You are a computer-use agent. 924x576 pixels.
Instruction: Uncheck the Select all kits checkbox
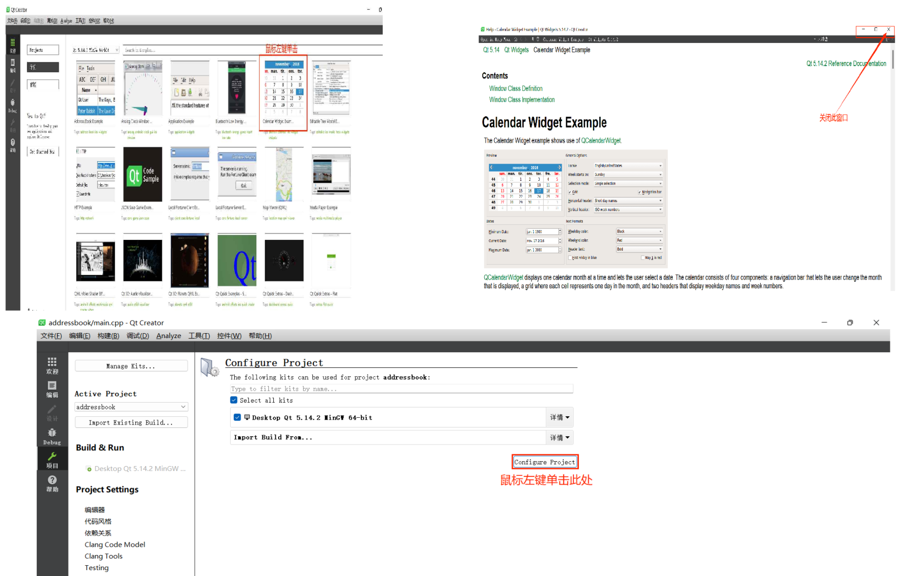click(x=234, y=400)
